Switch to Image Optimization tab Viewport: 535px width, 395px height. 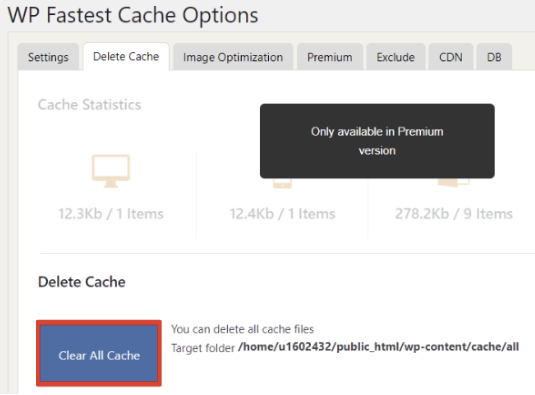tap(233, 57)
